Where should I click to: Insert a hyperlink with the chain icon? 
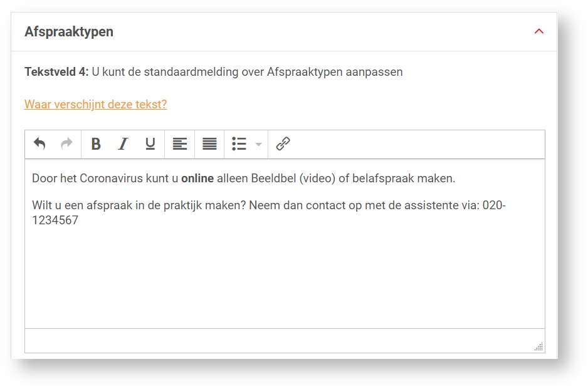click(283, 144)
